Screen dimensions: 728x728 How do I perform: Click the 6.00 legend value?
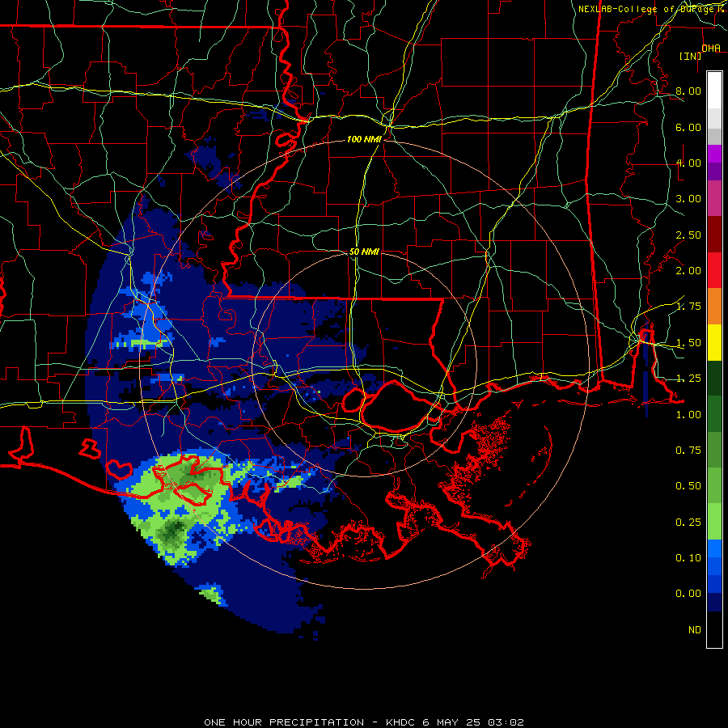[x=688, y=127]
